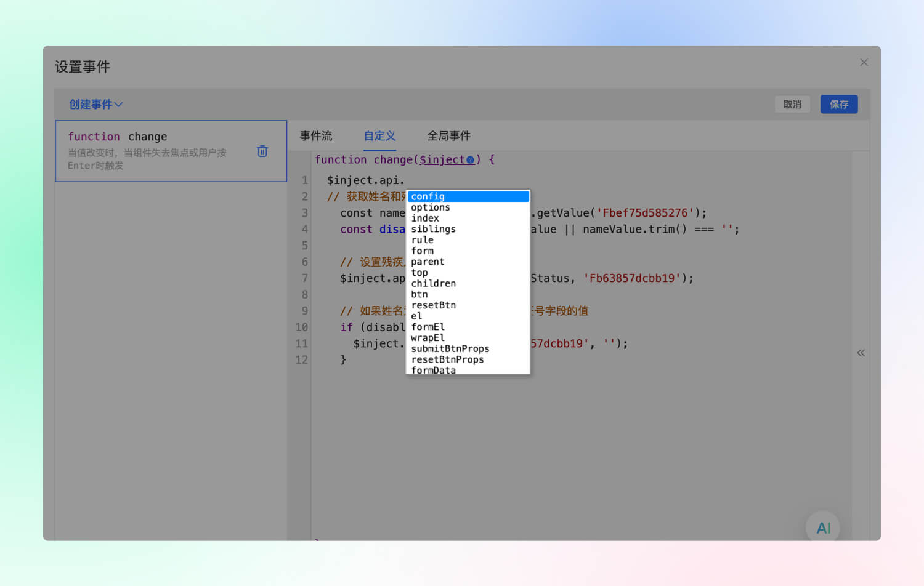The image size is (924, 586).
Task: Click line number 12 in gutter
Action: click(x=301, y=359)
